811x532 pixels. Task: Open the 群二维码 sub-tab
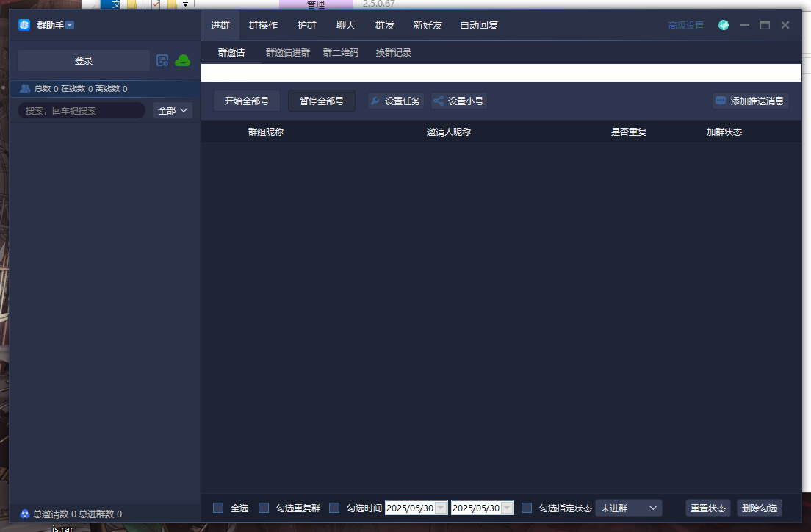pos(341,53)
